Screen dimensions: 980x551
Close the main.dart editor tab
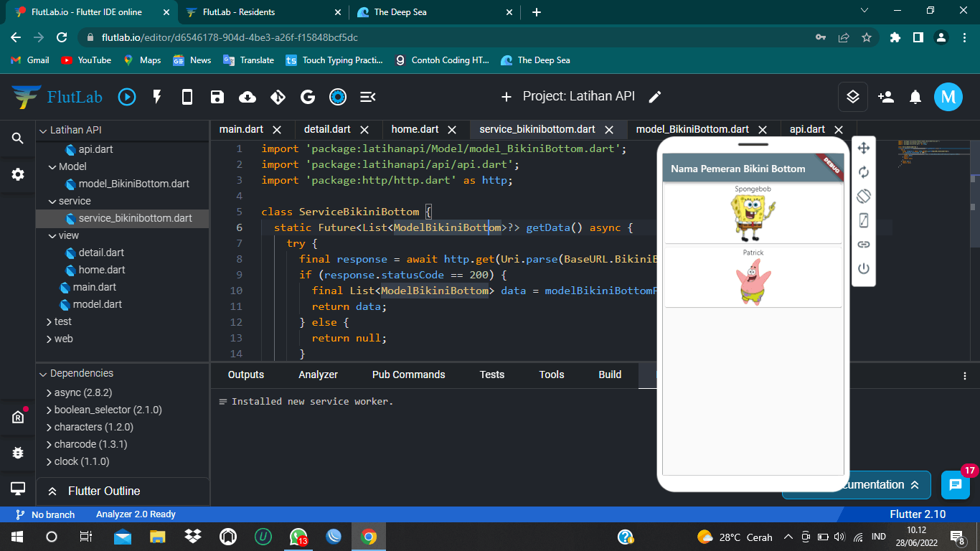277,130
